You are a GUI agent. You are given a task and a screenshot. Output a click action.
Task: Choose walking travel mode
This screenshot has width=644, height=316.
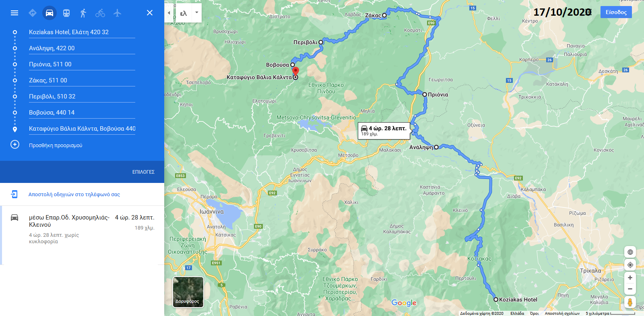(x=83, y=13)
